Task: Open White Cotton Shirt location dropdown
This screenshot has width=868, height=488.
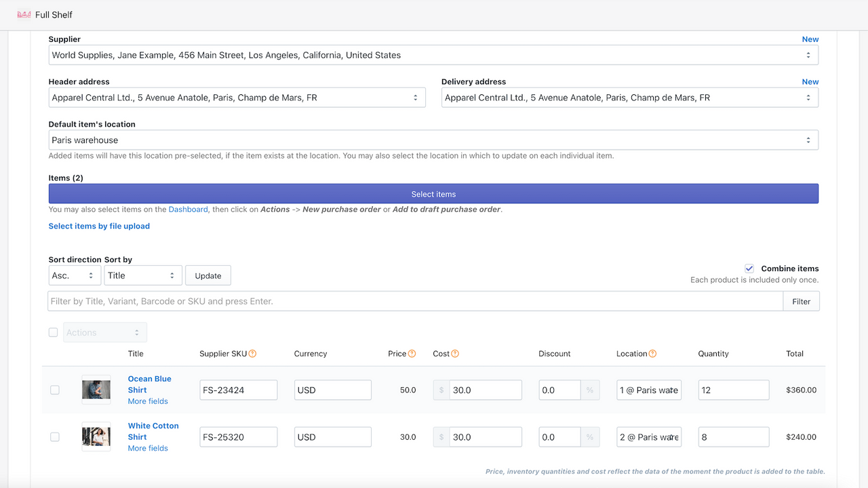Action: coord(649,437)
